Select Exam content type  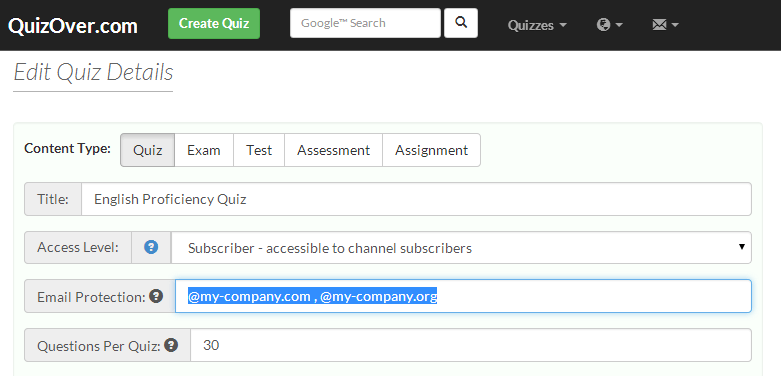[204, 150]
